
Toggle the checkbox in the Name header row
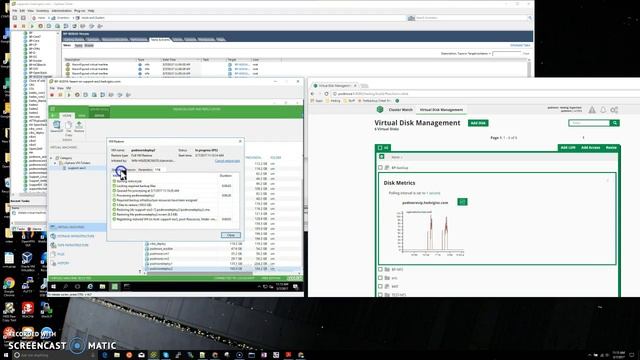click(382, 157)
